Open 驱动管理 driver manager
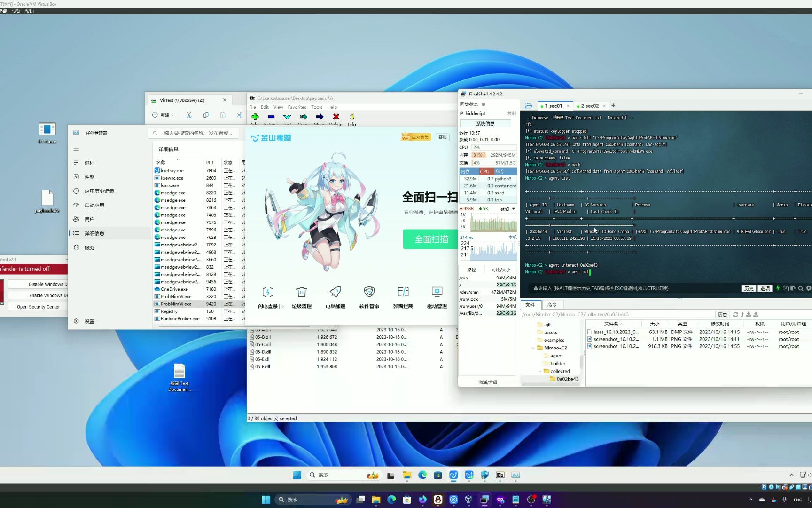 (437, 297)
